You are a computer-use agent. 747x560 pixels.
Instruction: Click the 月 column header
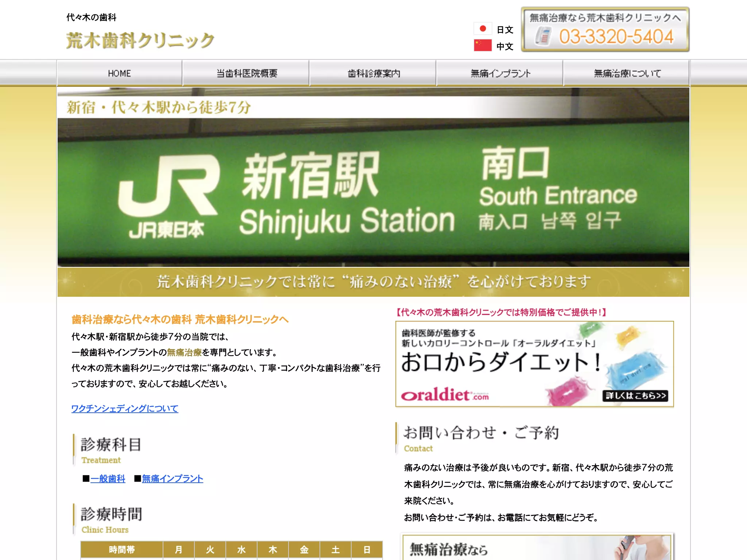(x=179, y=549)
